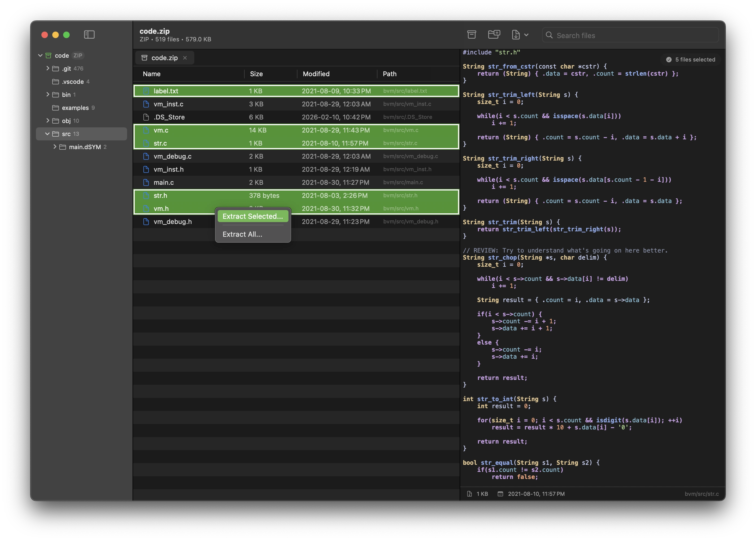756x541 pixels.
Task: Click the new folder toolbar icon
Action: pyautogui.click(x=494, y=34)
